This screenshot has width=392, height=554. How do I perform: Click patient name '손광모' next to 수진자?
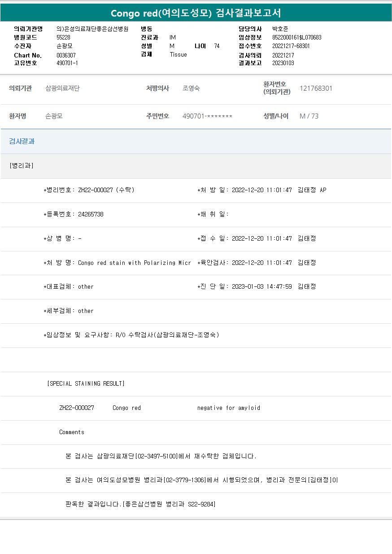pos(65,46)
